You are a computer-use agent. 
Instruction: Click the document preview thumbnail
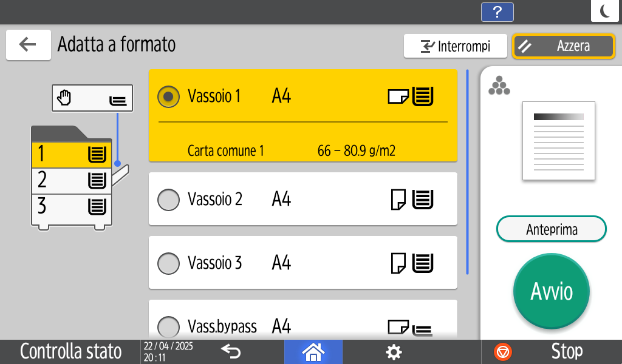pos(559,141)
